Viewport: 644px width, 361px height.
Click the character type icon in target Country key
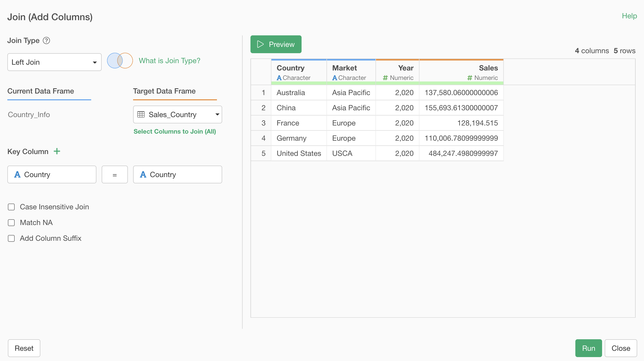click(143, 174)
